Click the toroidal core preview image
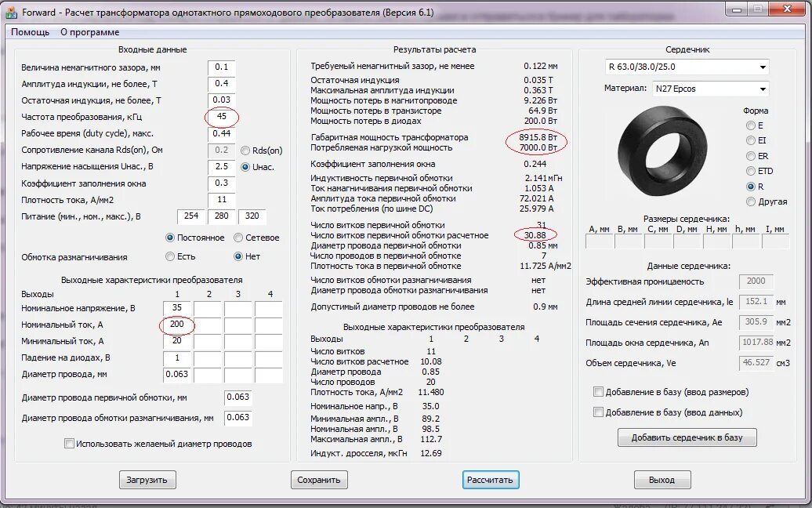Viewport: 812px width, 508px height. (x=662, y=151)
